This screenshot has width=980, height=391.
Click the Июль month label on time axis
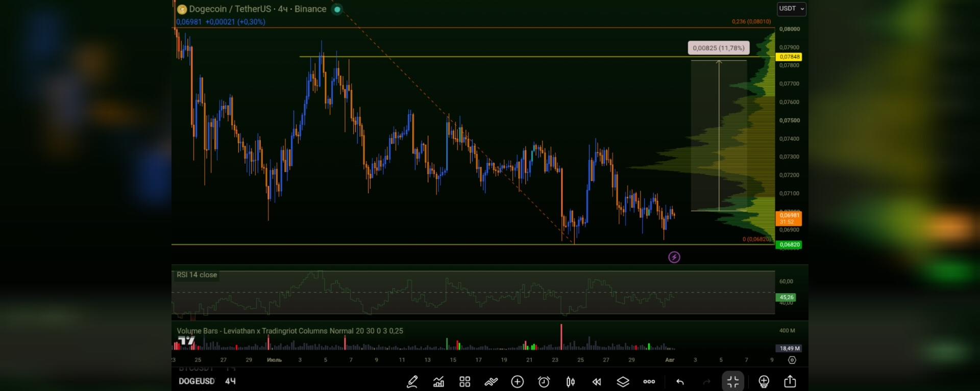274,360
